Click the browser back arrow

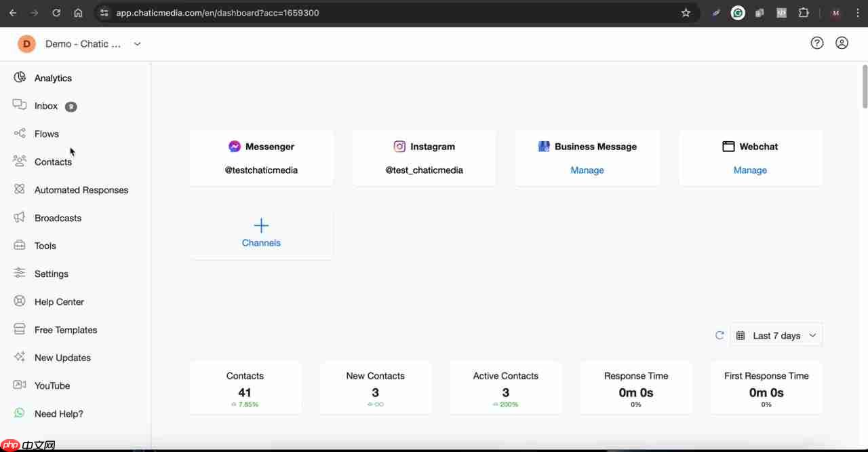13,12
